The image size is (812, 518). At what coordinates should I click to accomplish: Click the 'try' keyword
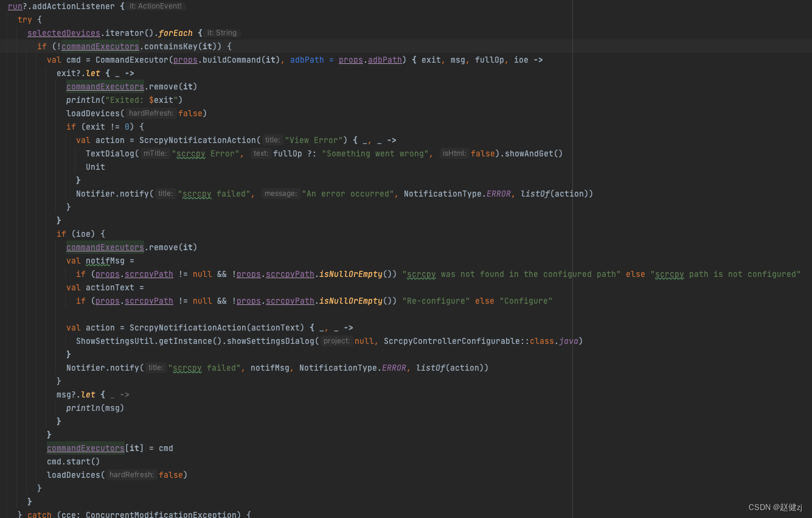pyautogui.click(x=25, y=19)
